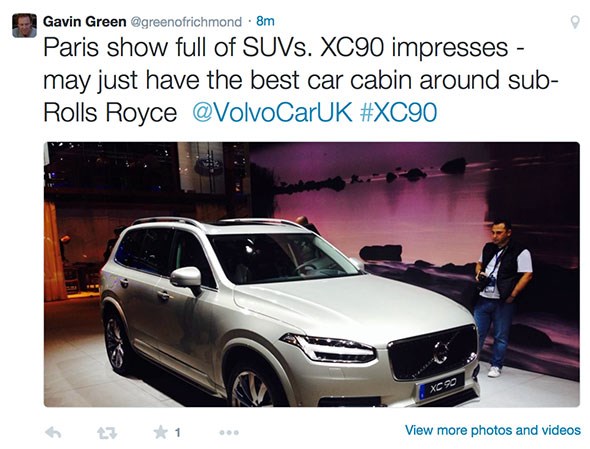Image resolution: width=590 pixels, height=449 pixels.
Task: Open the @greenofrichmond handle link
Action: click(x=186, y=22)
